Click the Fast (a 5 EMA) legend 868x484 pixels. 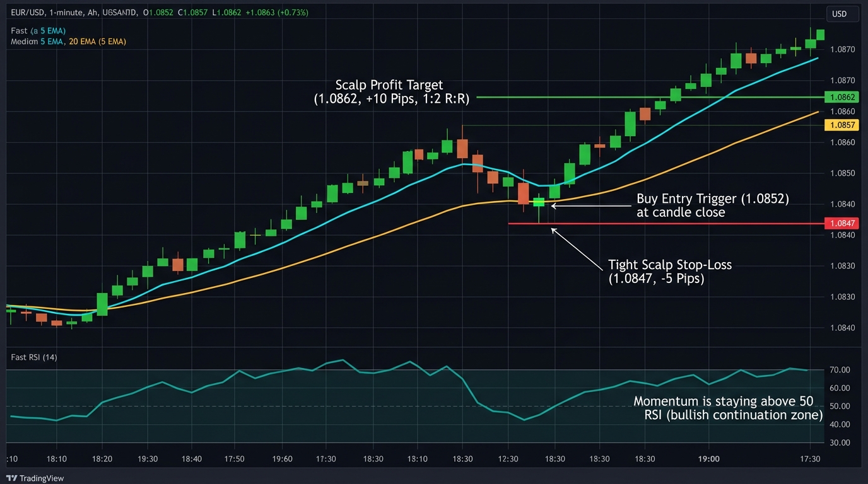tap(38, 30)
